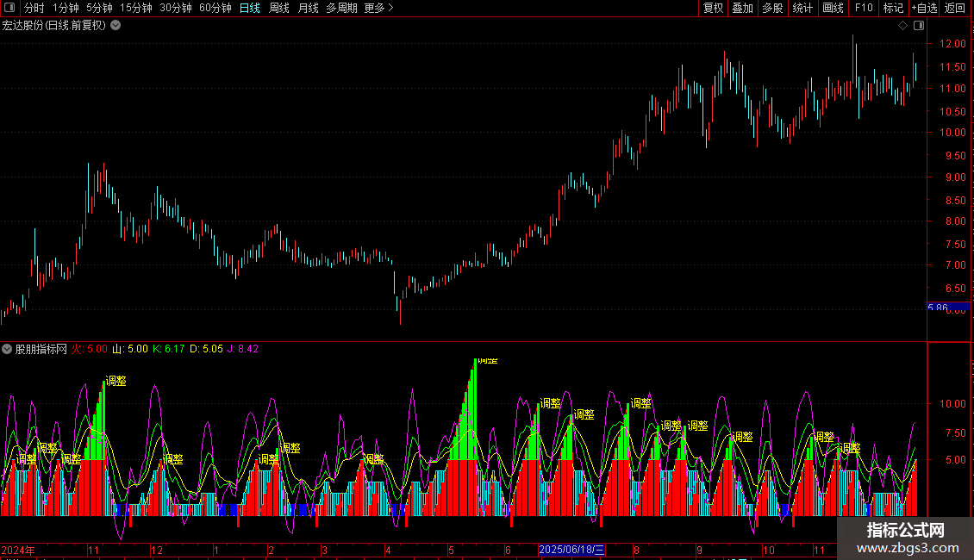Toggle the left sidebar panel icon
Screen dimensions: 974x560
(9, 8)
